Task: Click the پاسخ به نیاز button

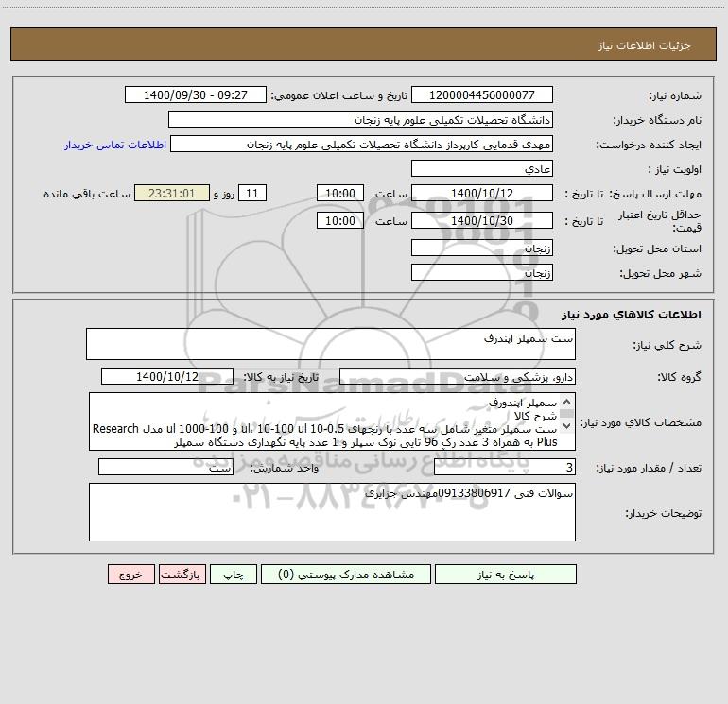Action: tap(506, 574)
